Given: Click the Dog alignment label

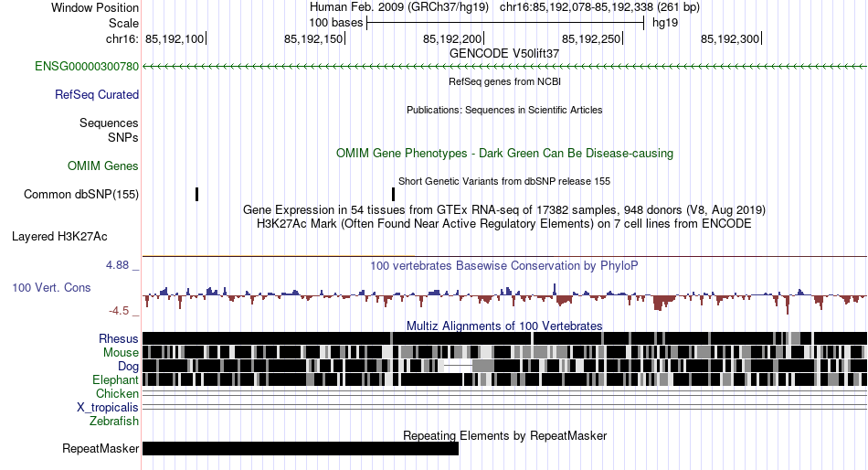Looking at the screenshot, I should (128, 367).
